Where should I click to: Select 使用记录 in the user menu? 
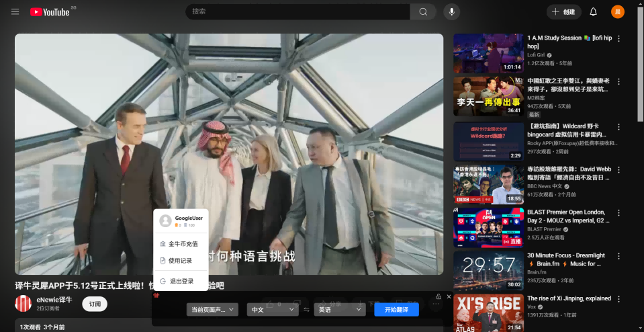pos(180,261)
